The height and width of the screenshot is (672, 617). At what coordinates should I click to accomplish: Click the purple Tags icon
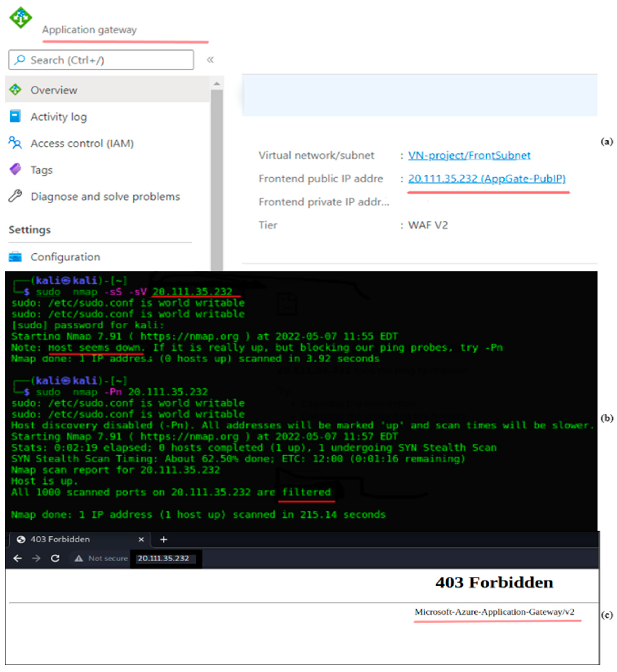[x=15, y=169]
